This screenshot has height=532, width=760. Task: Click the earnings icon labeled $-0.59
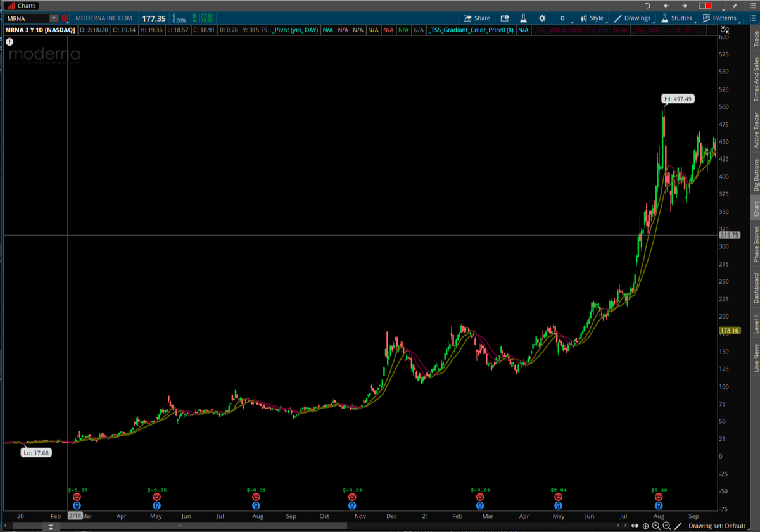tap(352, 498)
